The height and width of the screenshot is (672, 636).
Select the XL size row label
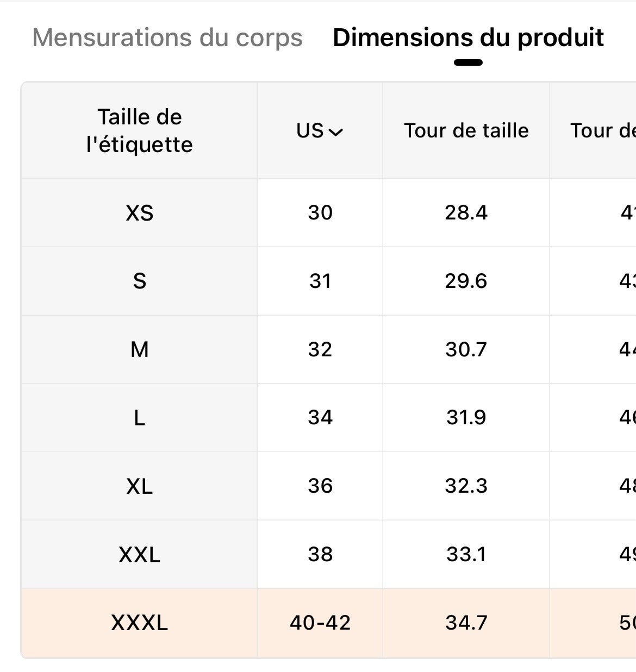139,486
